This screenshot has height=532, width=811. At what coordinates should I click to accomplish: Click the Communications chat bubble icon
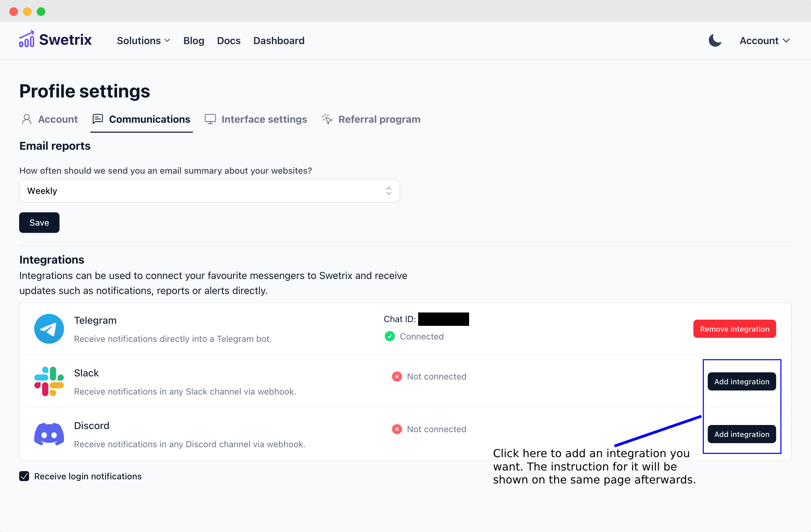click(x=98, y=119)
